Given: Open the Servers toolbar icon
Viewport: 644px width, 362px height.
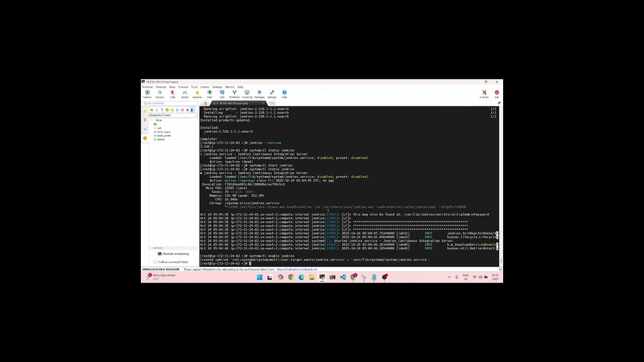Looking at the screenshot, I should pos(159,94).
